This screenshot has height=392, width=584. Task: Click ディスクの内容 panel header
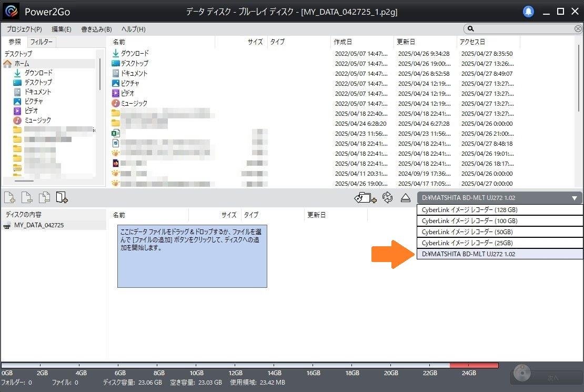coord(24,215)
